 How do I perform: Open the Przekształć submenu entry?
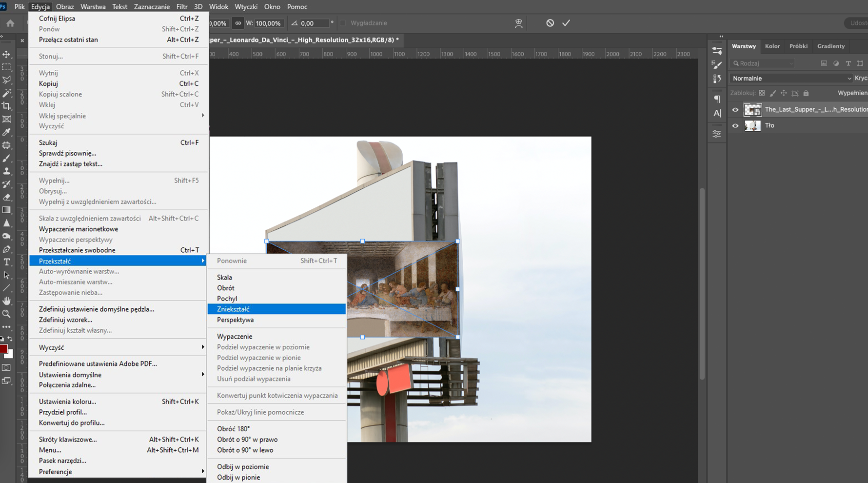click(118, 261)
